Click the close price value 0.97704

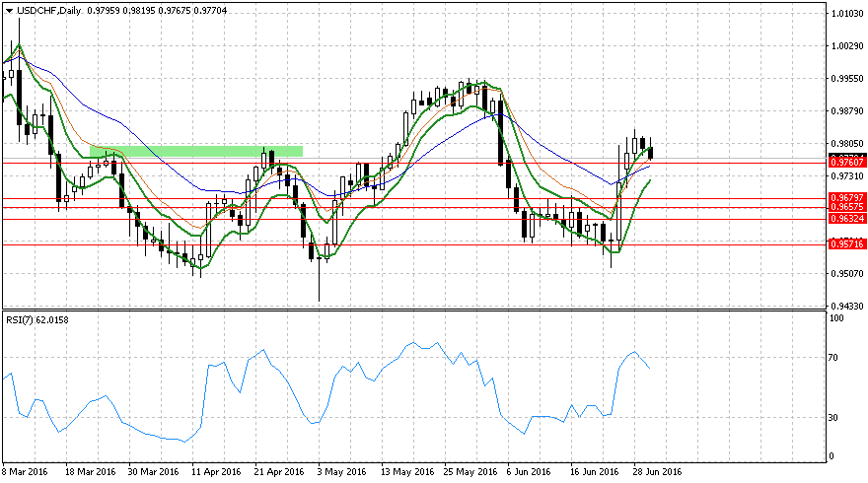click(210, 11)
